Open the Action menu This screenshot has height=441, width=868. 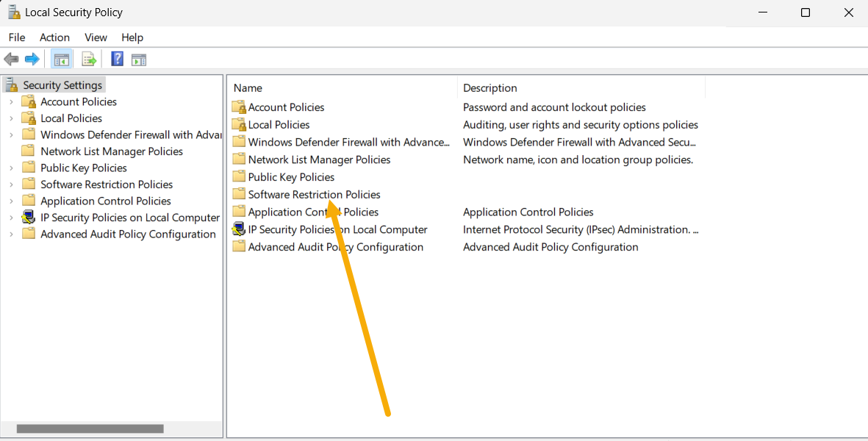[x=54, y=37]
